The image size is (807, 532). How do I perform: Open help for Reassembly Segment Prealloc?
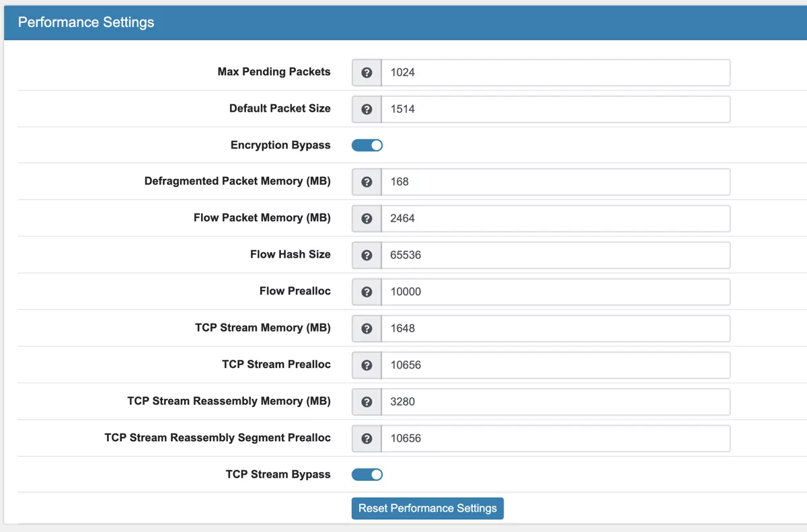click(367, 439)
